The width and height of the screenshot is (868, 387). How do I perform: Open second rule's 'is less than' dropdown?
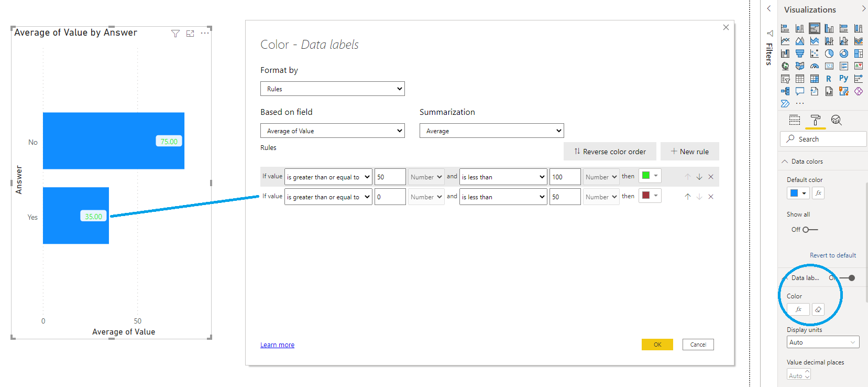coord(503,197)
